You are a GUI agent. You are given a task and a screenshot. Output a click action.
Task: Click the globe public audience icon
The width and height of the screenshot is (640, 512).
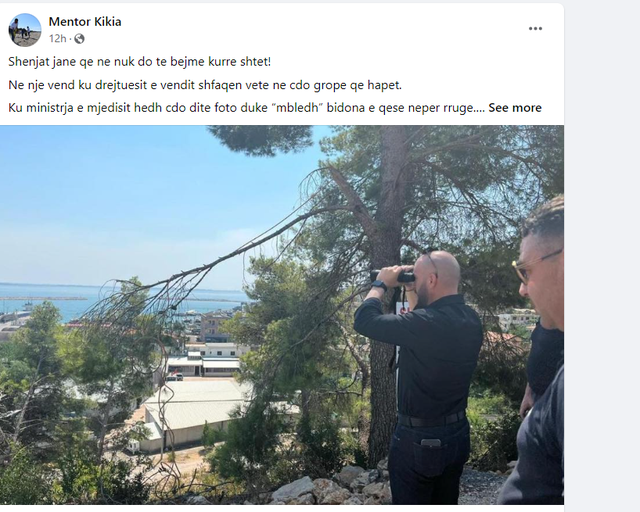[80, 39]
